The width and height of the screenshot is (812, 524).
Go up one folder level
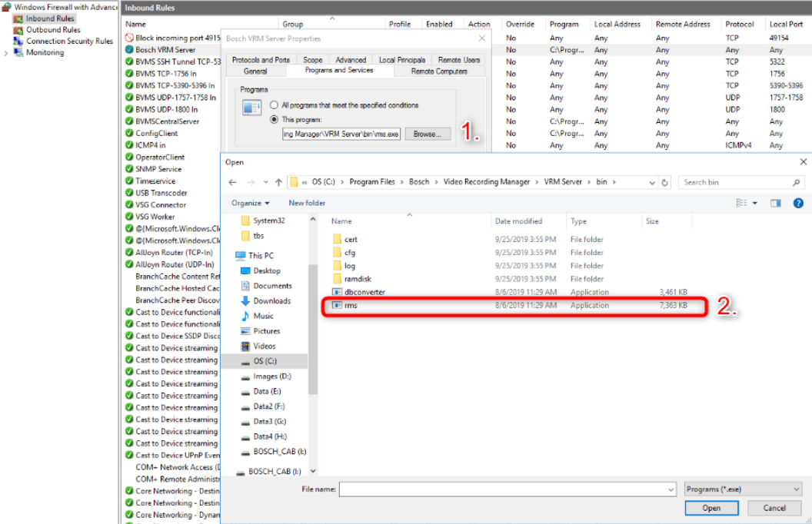click(x=278, y=182)
